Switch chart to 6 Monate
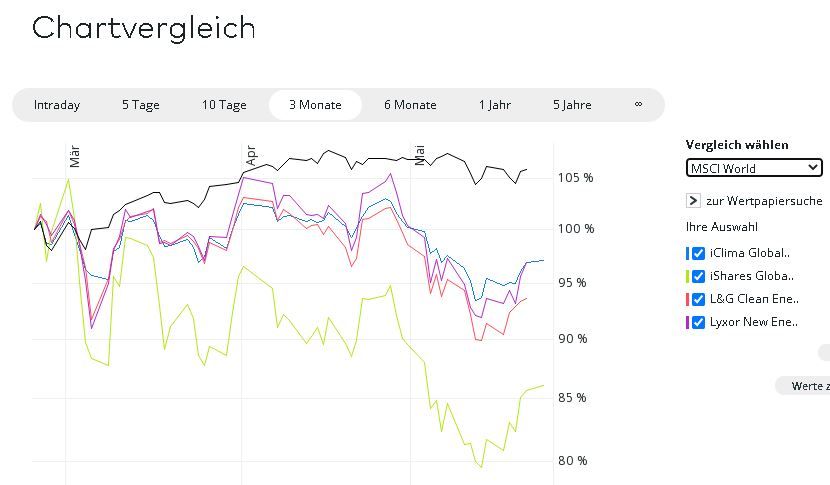The image size is (830, 485). 410,105
